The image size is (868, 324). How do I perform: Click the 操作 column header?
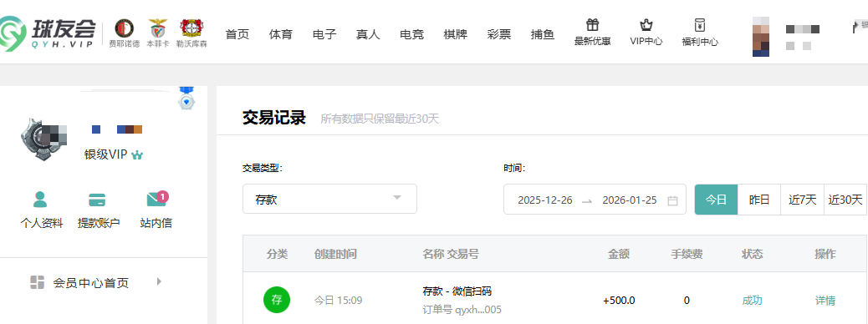click(825, 255)
